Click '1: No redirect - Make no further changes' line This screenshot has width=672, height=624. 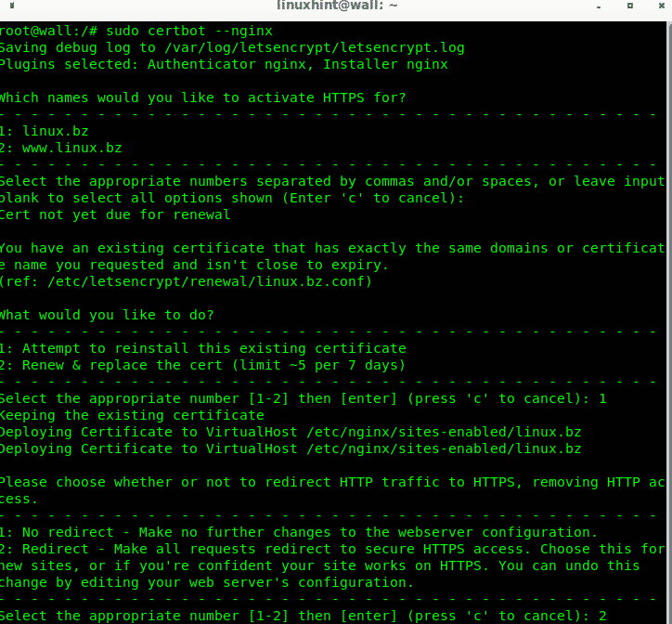click(x=299, y=533)
